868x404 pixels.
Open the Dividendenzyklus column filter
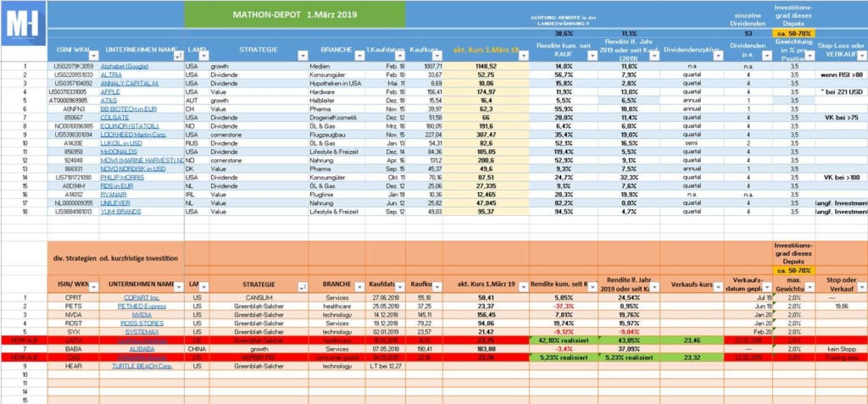pyautogui.click(x=717, y=55)
